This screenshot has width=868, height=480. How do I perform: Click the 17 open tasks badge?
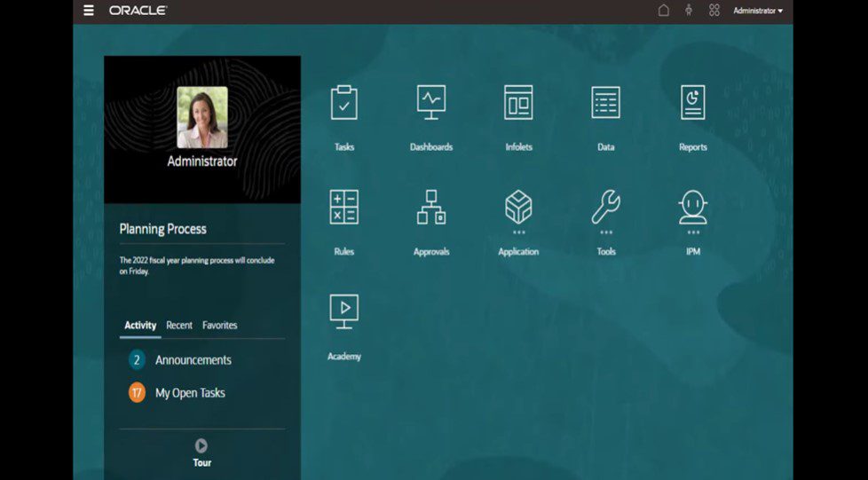coord(137,393)
